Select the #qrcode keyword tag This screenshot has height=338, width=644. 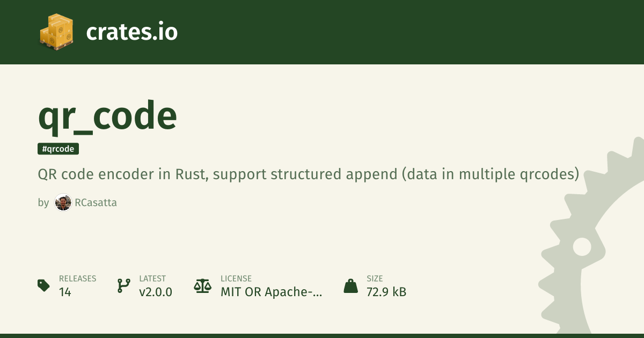(58, 149)
